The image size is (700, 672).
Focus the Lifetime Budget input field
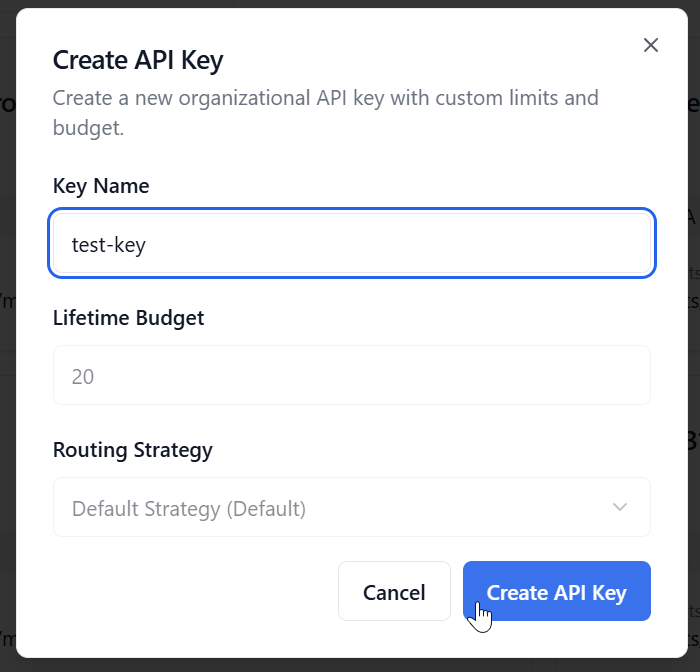click(351, 376)
